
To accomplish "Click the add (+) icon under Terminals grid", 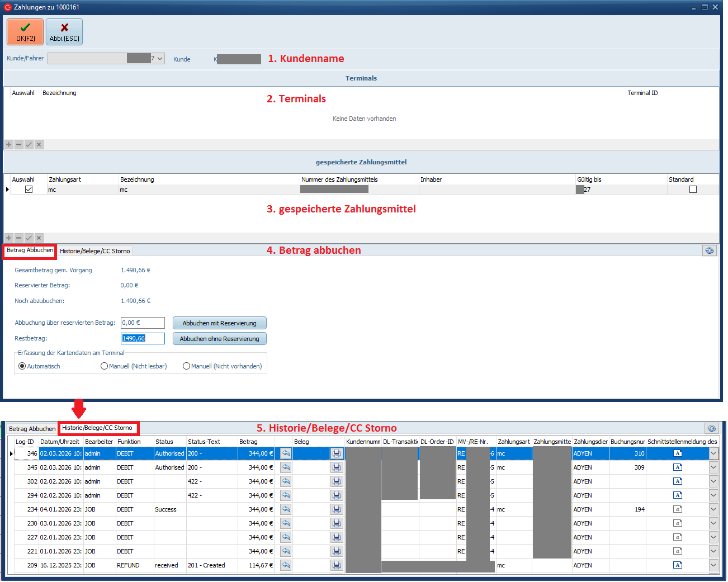I will click(x=9, y=145).
